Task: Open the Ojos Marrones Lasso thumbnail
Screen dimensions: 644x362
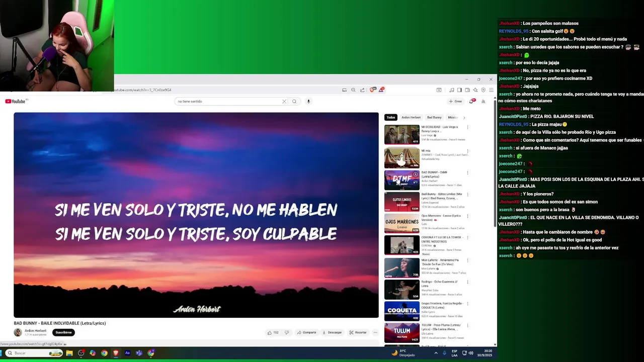Action: pos(401,223)
